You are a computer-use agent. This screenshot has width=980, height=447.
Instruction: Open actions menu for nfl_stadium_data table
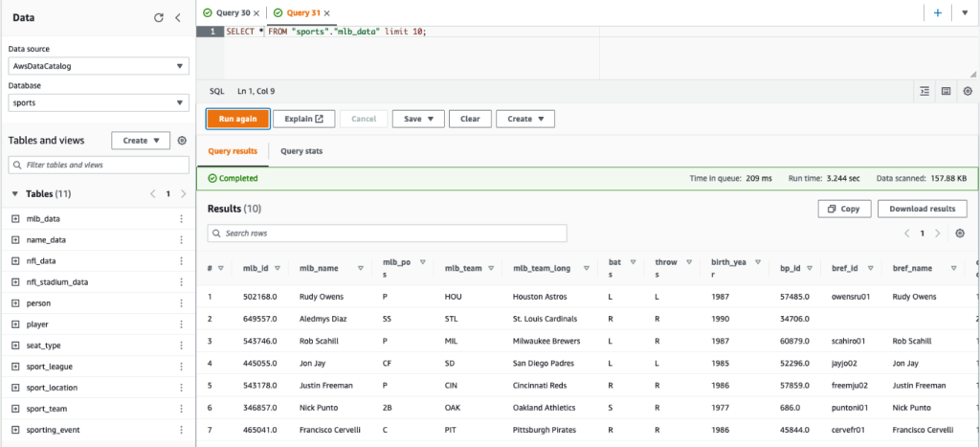pos(181,282)
